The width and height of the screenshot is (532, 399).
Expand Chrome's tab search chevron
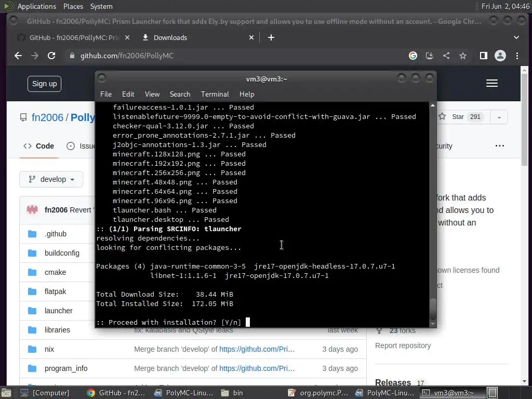[516, 37]
